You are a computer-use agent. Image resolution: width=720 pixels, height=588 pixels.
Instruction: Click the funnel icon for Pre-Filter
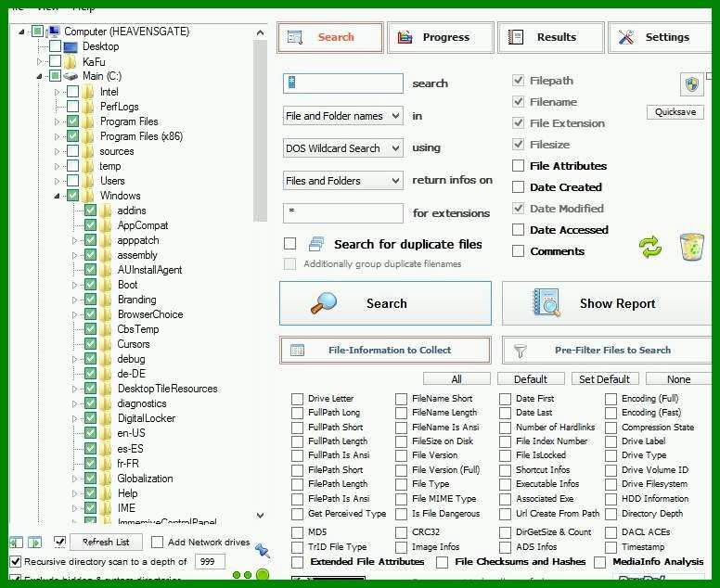521,351
